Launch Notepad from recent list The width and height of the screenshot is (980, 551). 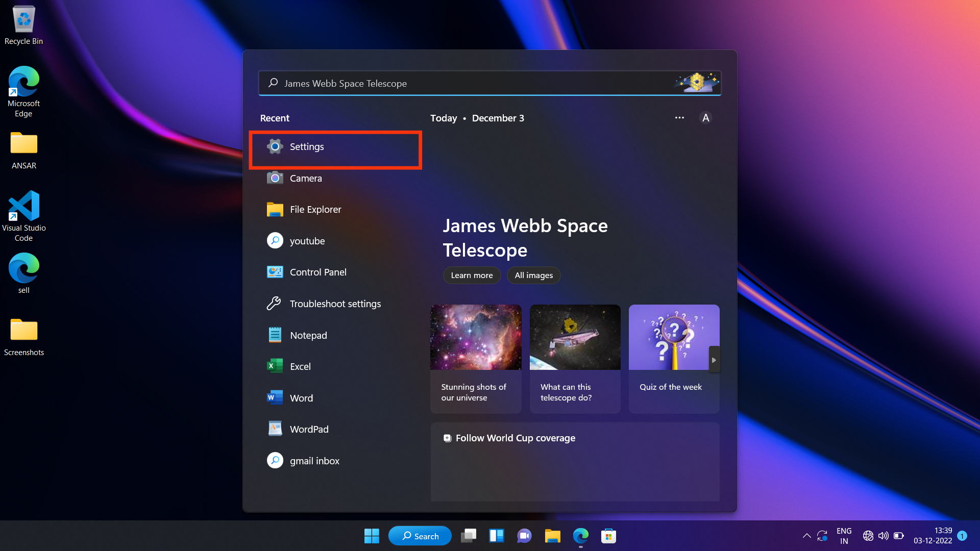pyautogui.click(x=336, y=335)
